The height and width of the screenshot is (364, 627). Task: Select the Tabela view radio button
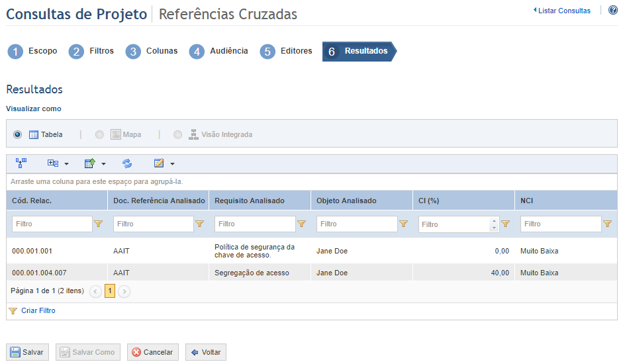coord(17,134)
